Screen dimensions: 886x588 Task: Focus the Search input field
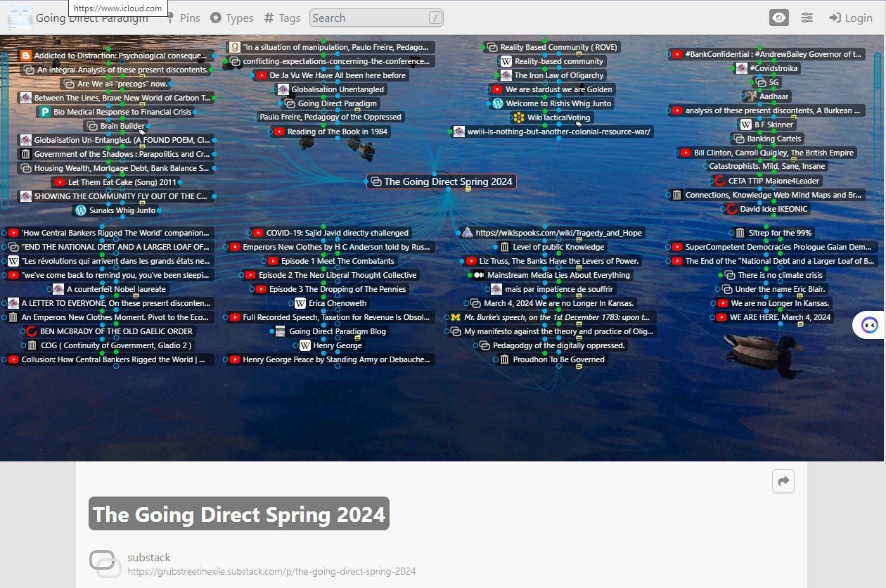click(376, 18)
